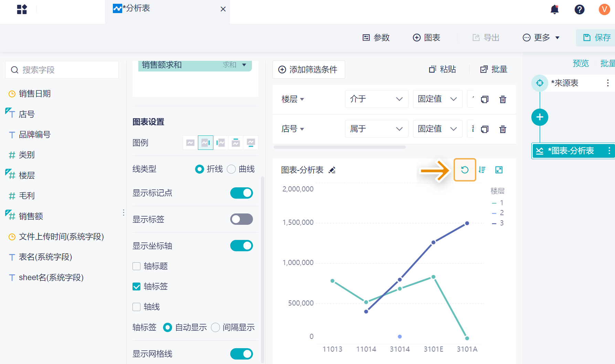Click the chart refresh icon
Screen dimensions: 615x364
click(465, 170)
